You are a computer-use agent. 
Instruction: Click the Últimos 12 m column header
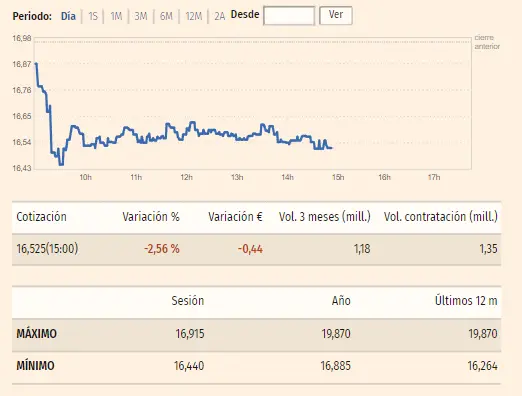466,301
